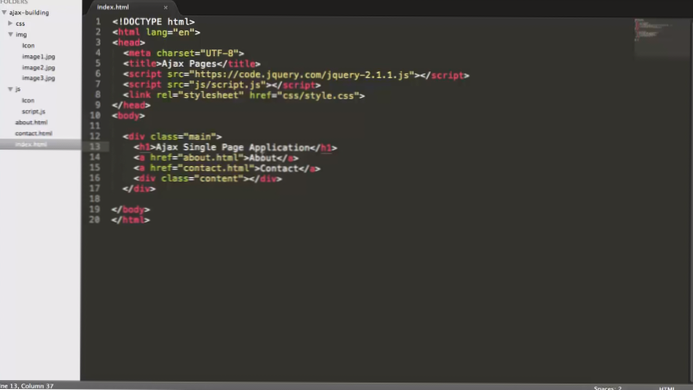Click the lang="en" attribute text
The image size is (693, 390).
[x=170, y=32]
